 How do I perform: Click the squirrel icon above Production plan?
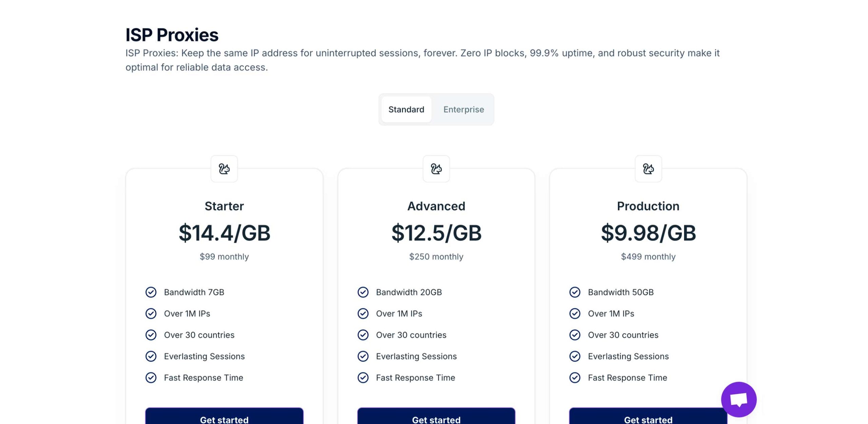pyautogui.click(x=648, y=169)
